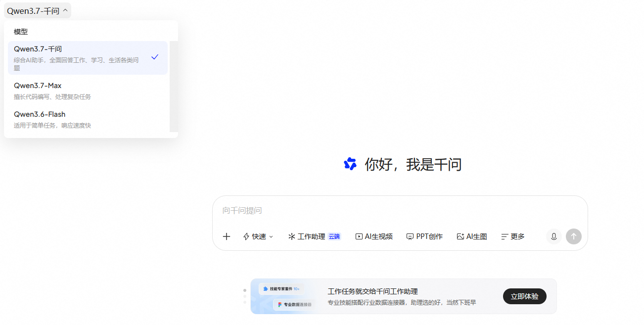Select the first banner carousel dot
The image size is (644, 325).
(x=245, y=290)
